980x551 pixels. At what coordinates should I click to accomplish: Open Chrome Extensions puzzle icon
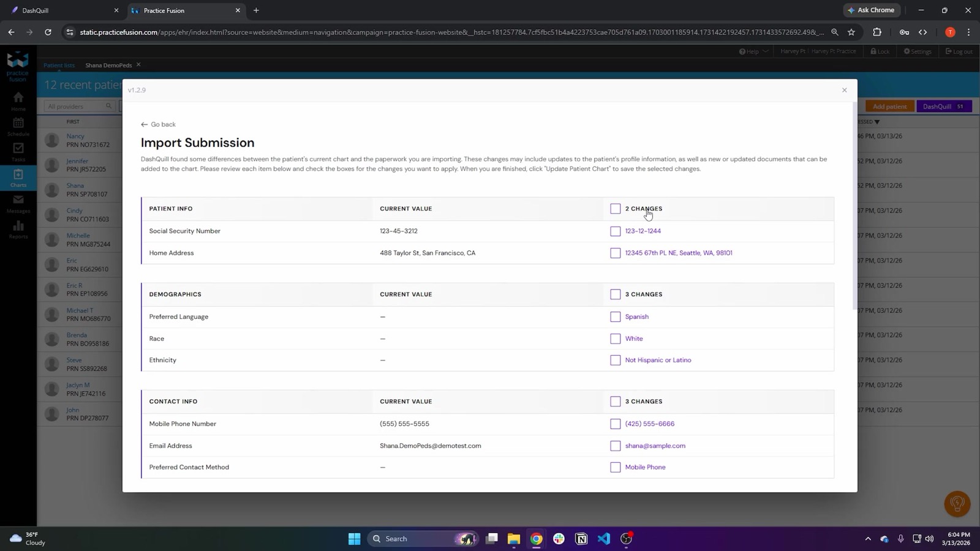[877, 32]
